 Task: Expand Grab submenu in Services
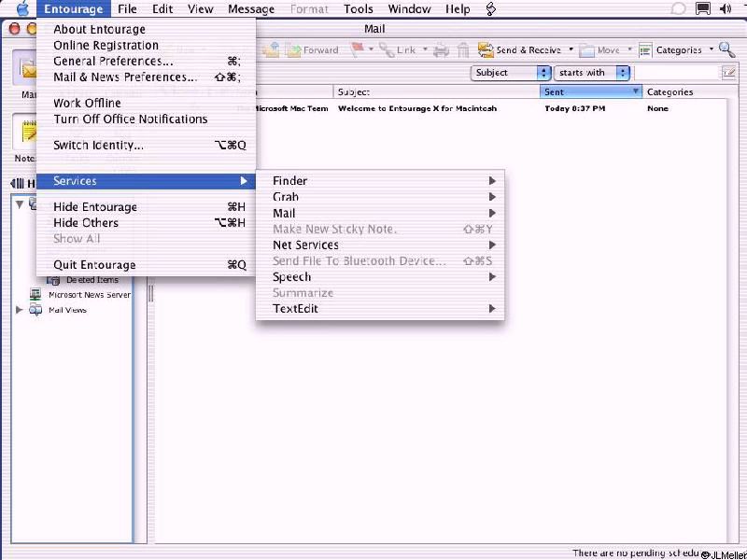coord(380,197)
